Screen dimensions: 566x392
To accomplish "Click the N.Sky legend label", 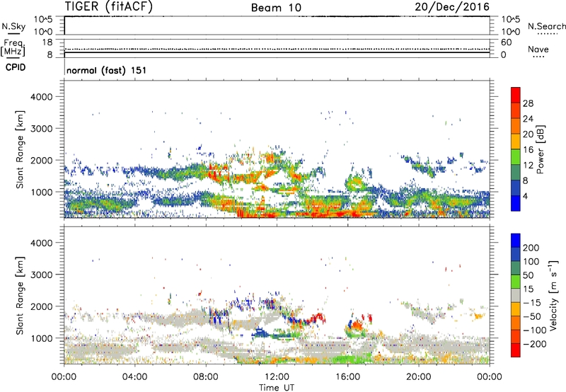I will tap(13, 26).
